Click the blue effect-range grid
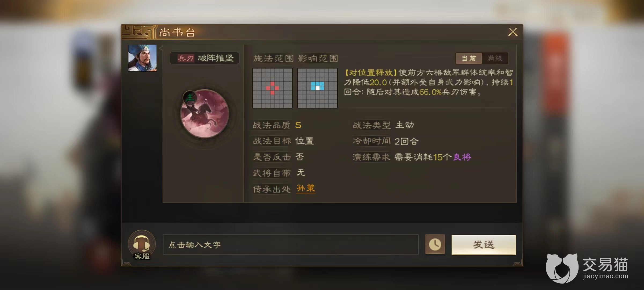 (317, 88)
